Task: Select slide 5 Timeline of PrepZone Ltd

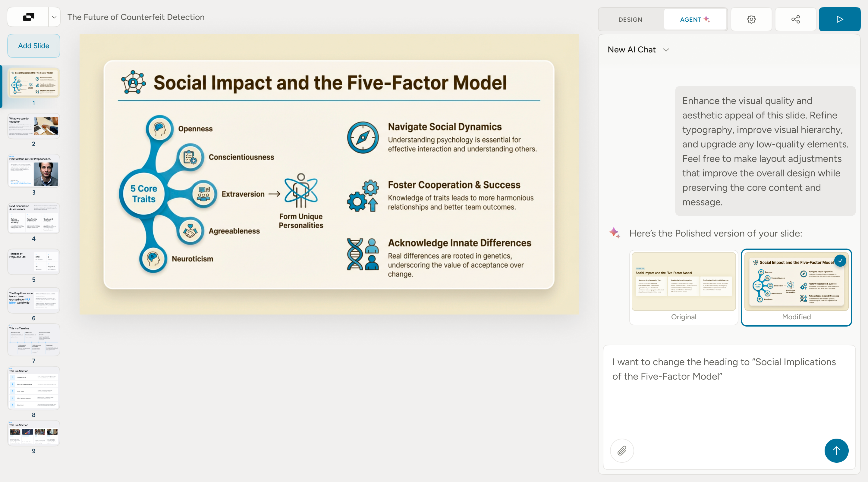Action: tap(34, 262)
